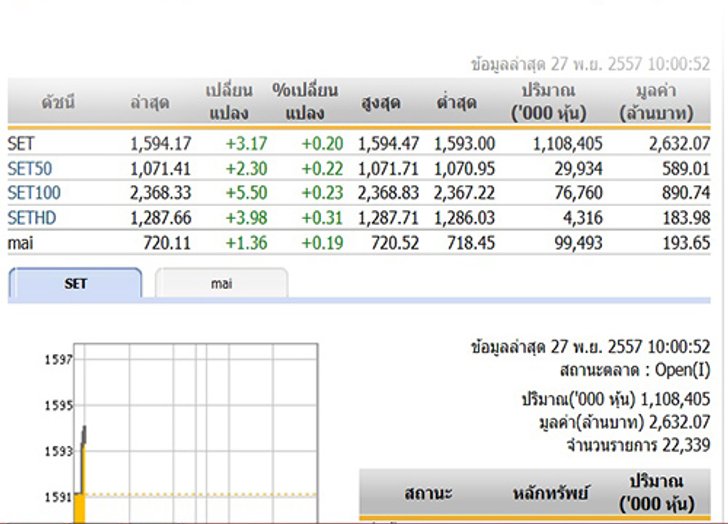
Task: Click the 1597 chart axis label
Action: click(x=58, y=359)
